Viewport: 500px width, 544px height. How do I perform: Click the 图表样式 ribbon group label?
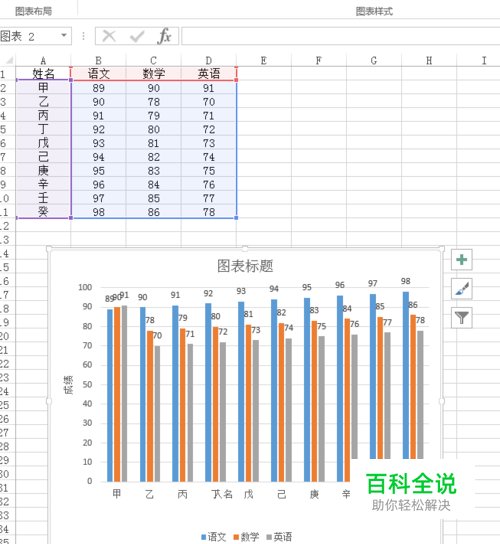coord(374,11)
